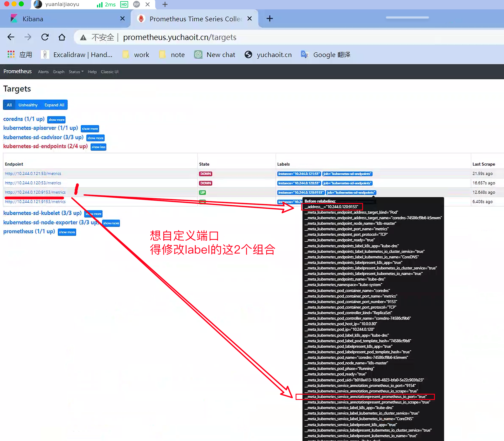Viewport: 504px width, 441px height.
Task: Open the apps grid bookmark icon
Action: coord(11,54)
